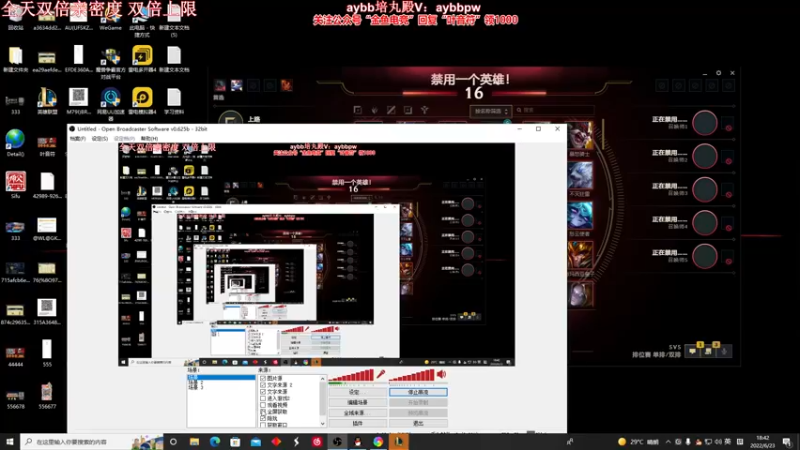Toggle the checked source directly below 全屏获取

[263, 418]
